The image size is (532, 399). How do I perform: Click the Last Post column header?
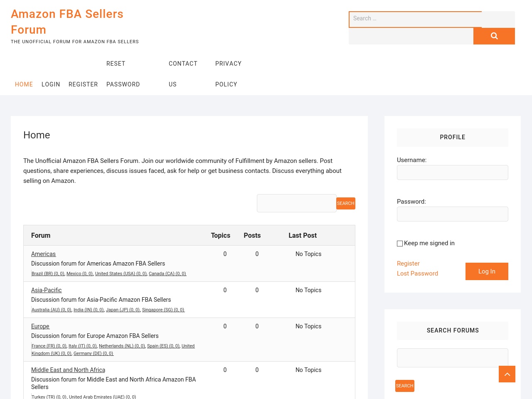pos(303,235)
